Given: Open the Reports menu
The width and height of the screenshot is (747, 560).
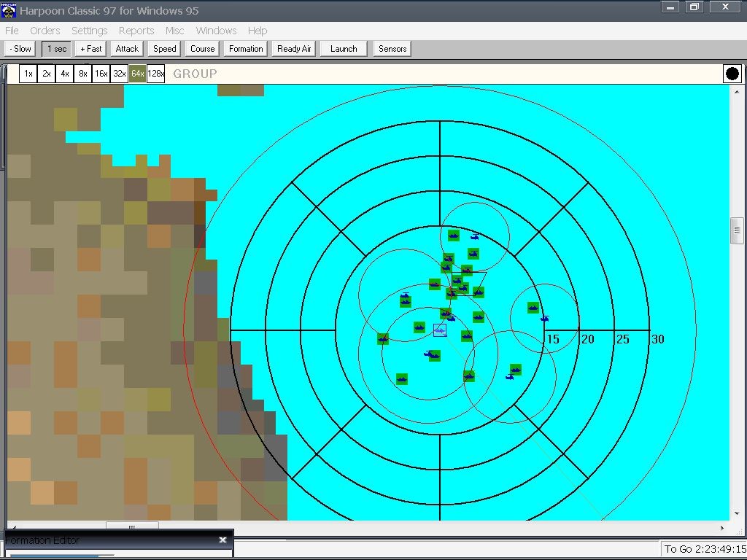Looking at the screenshot, I should tap(136, 31).
